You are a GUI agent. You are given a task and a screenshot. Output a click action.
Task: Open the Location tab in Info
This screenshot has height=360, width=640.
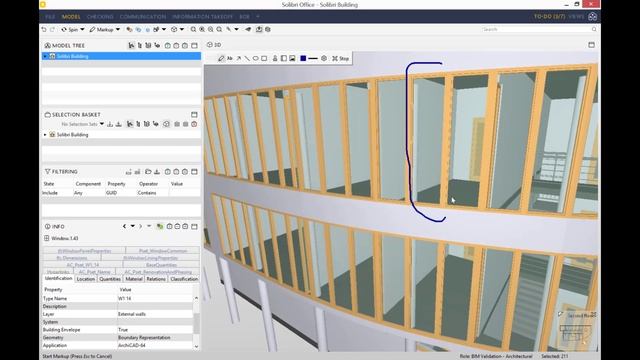coord(86,279)
